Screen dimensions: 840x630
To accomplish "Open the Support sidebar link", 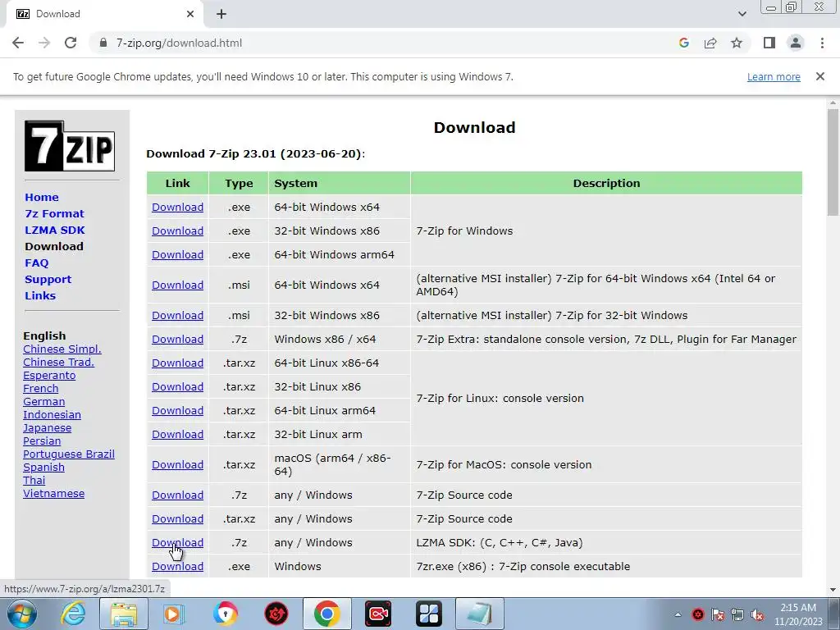I will coord(48,279).
